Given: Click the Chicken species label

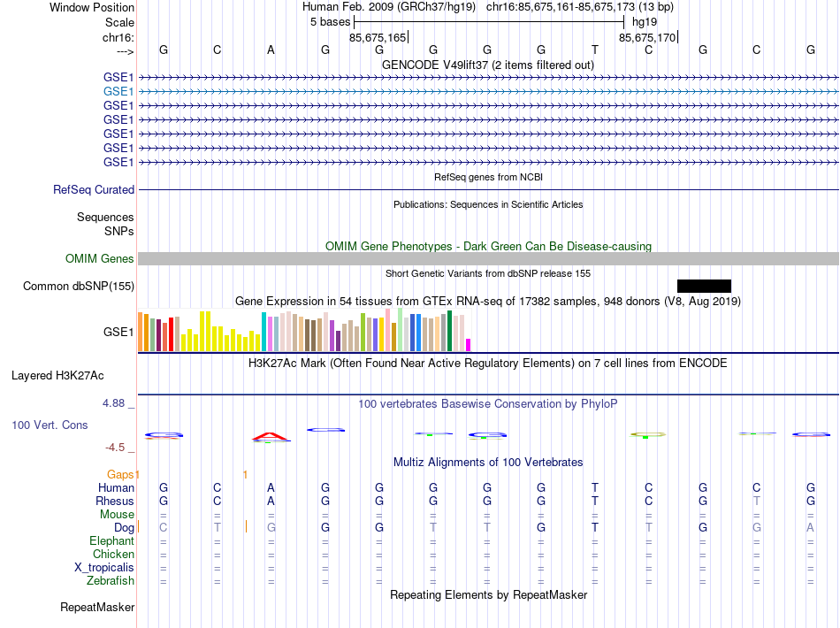Looking at the screenshot, I should (113, 554).
